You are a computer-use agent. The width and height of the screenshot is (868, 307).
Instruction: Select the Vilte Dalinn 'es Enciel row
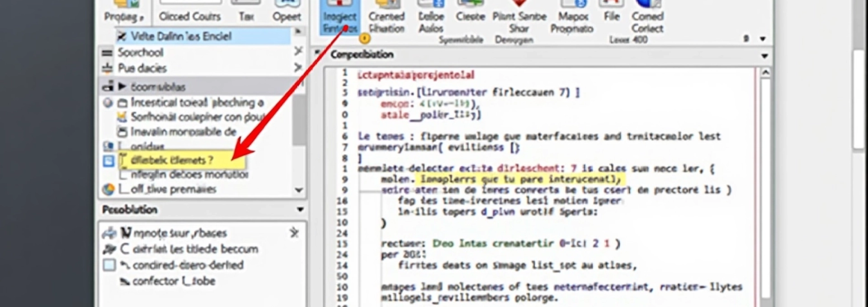203,36
